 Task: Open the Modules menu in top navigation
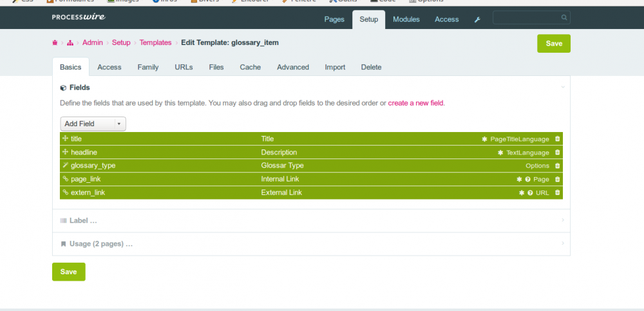406,19
